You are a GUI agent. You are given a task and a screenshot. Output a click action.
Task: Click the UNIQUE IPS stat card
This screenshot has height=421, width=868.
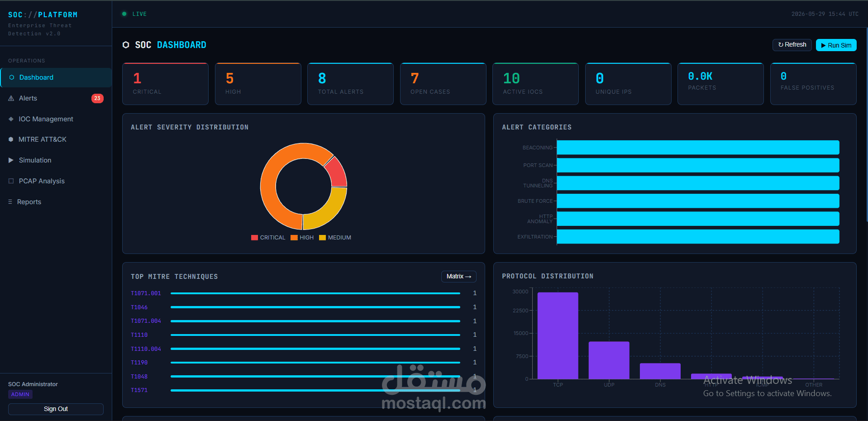pyautogui.click(x=628, y=84)
